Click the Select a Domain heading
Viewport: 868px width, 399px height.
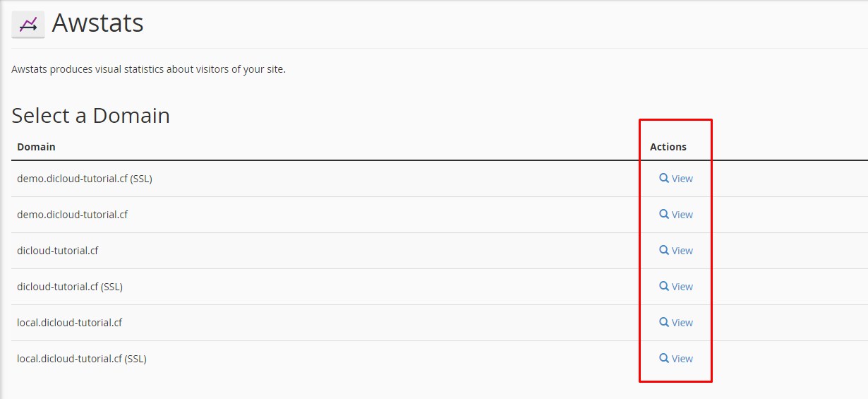click(90, 116)
